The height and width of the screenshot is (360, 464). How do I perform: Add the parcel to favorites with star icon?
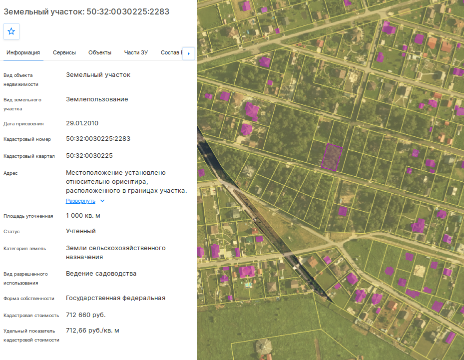pyautogui.click(x=11, y=32)
